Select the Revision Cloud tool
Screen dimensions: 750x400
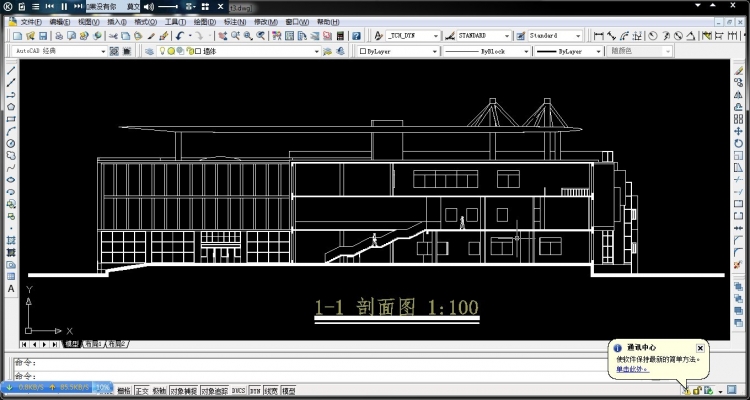point(11,156)
